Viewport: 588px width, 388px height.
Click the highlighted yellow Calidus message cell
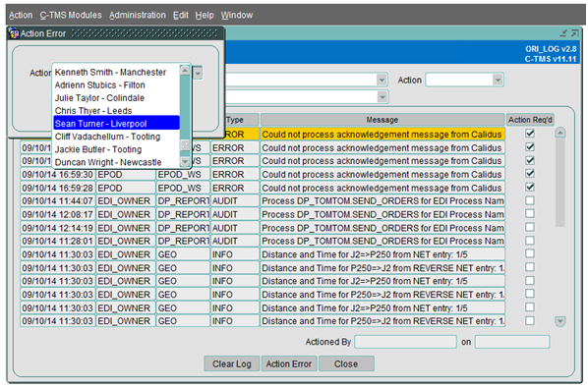[382, 135]
